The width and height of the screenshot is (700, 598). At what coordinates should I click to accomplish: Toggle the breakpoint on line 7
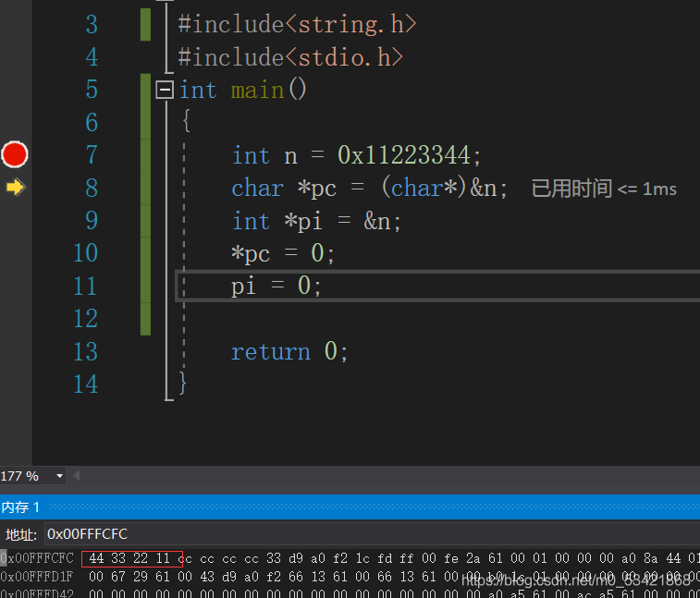pyautogui.click(x=15, y=154)
